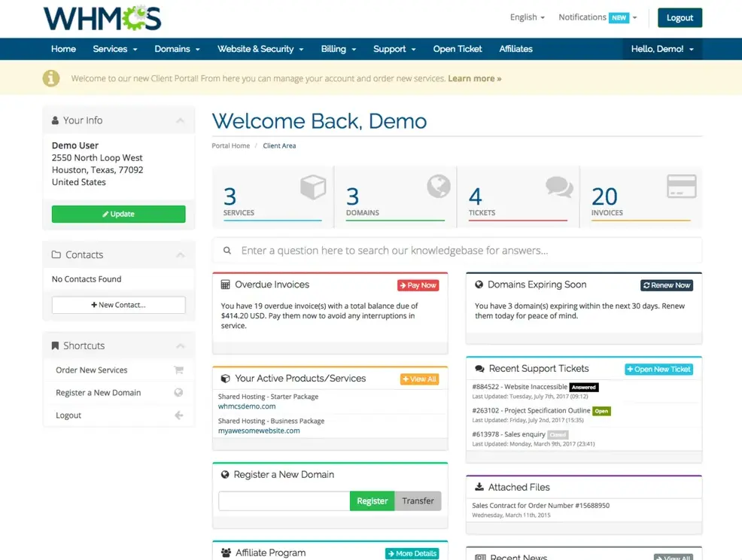742x560 pixels.
Task: Click the info icon in the welcome banner
Action: tap(51, 78)
